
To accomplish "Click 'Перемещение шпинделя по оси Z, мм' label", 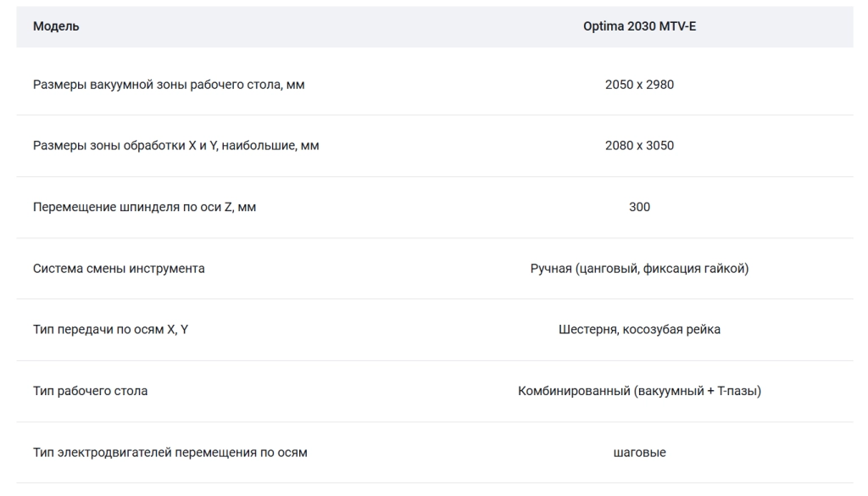I will coord(144,207).
